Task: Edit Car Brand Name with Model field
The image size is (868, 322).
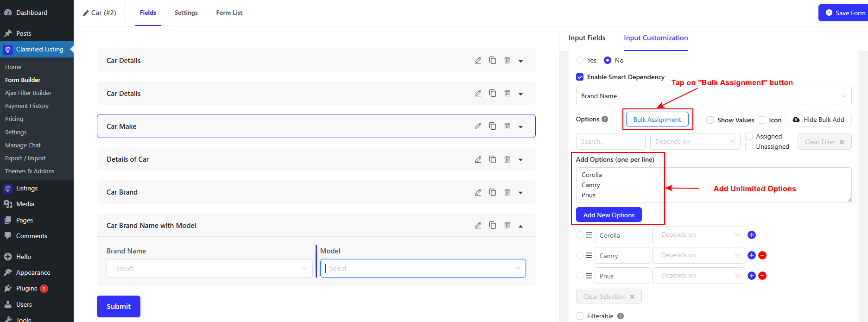Action: click(478, 225)
